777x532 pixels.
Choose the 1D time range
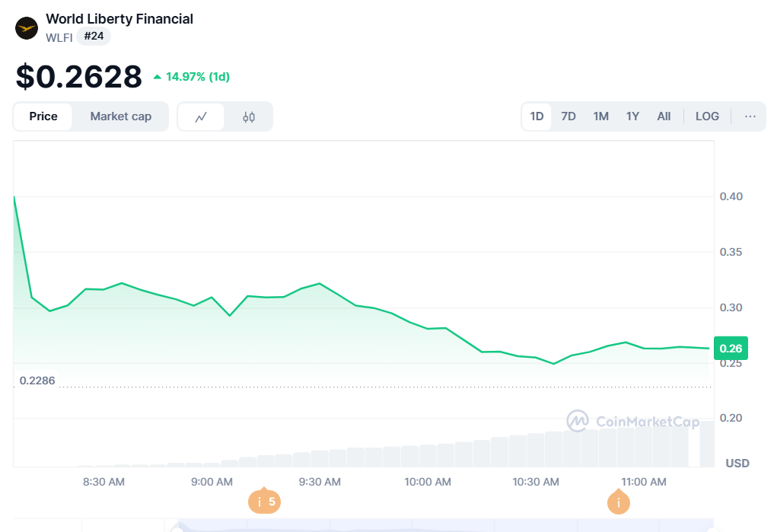click(x=537, y=116)
